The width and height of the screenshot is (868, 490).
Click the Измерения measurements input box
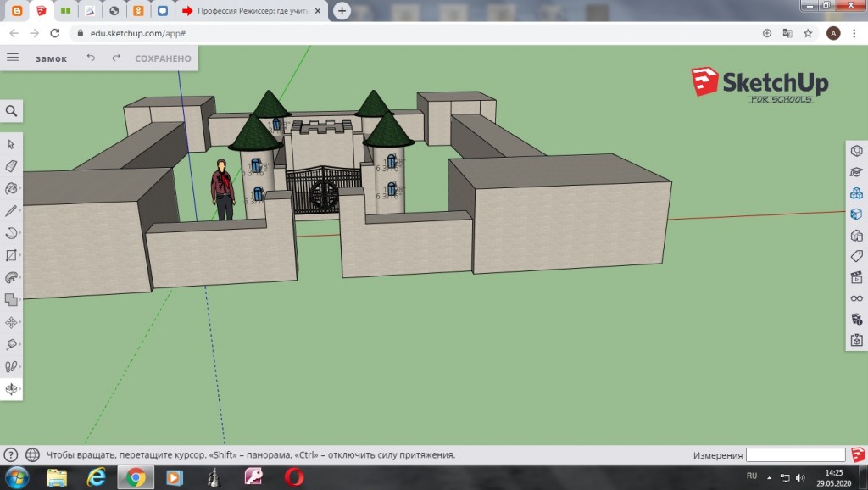tap(795, 455)
